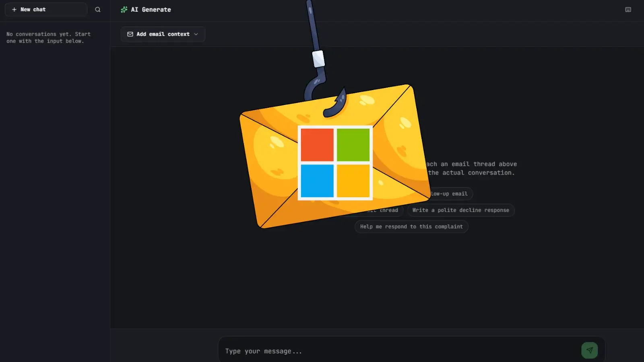
Task: Click the AI Generate header title
Action: (x=151, y=9)
